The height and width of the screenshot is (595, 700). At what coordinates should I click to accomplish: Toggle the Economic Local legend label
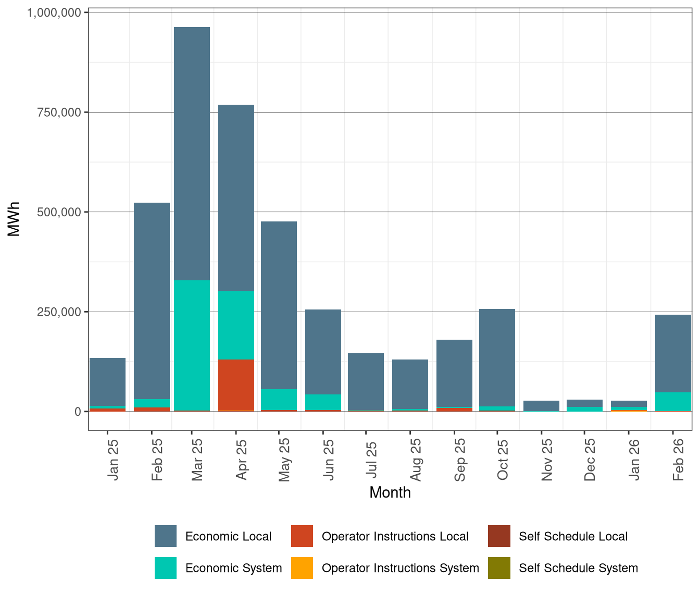[x=229, y=536]
